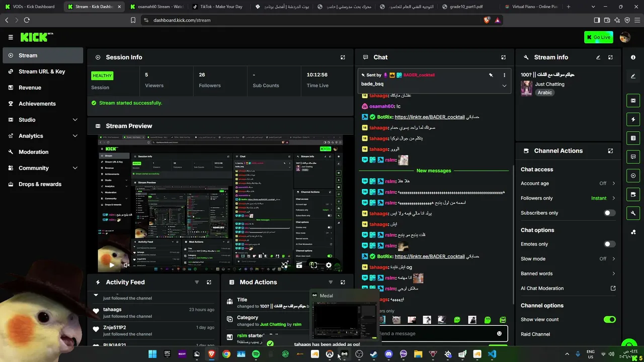Pop out the Stream info panel
This screenshot has height=362, width=644.
point(610,57)
